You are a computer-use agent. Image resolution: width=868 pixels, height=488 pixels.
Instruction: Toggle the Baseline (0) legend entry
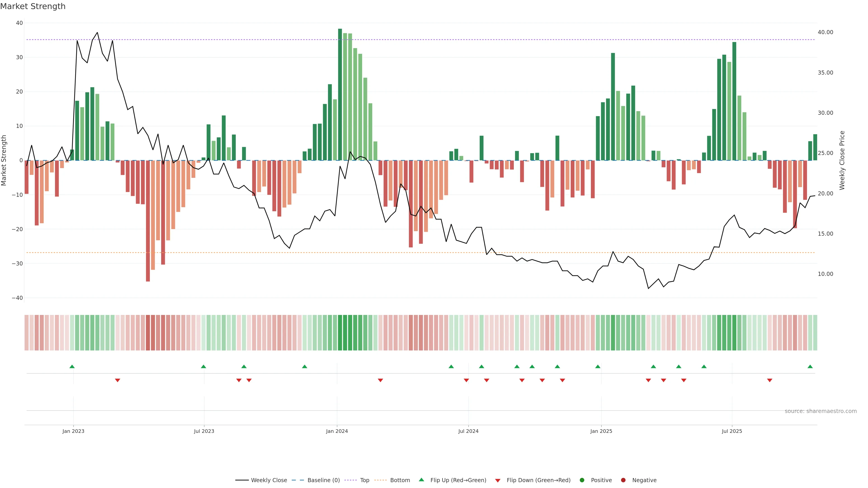pos(323,480)
